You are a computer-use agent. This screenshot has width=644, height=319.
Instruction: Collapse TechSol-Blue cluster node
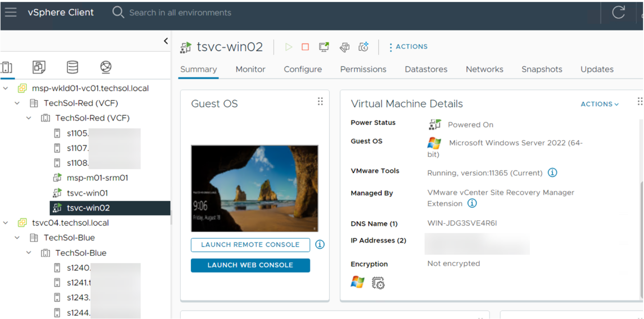29,253
